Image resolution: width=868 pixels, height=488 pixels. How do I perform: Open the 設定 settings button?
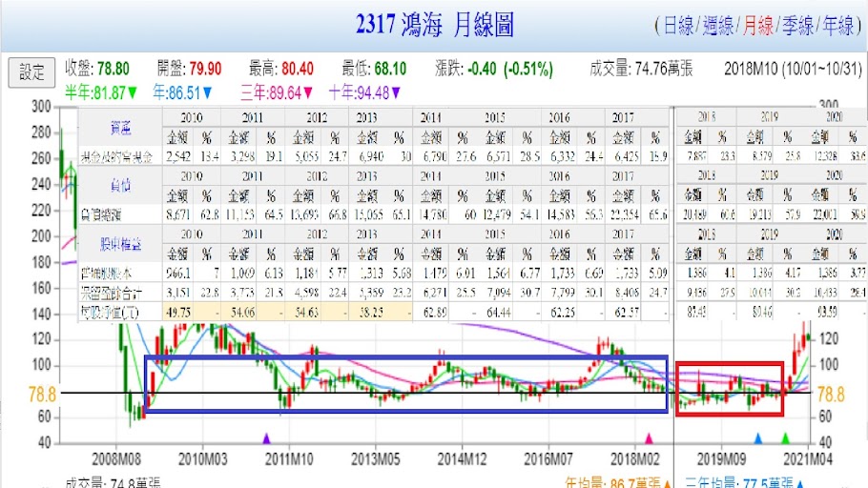point(31,72)
